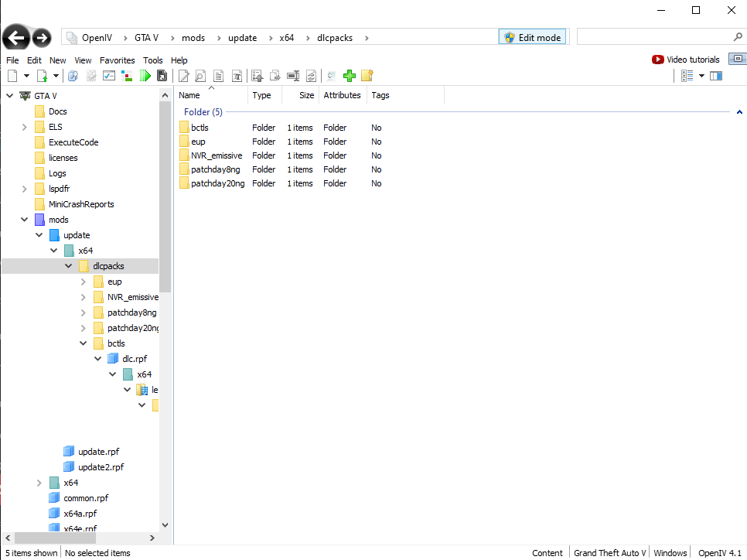Image resolution: width=747 pixels, height=560 pixels.
Task: Open the Edit menu
Action: pos(34,60)
